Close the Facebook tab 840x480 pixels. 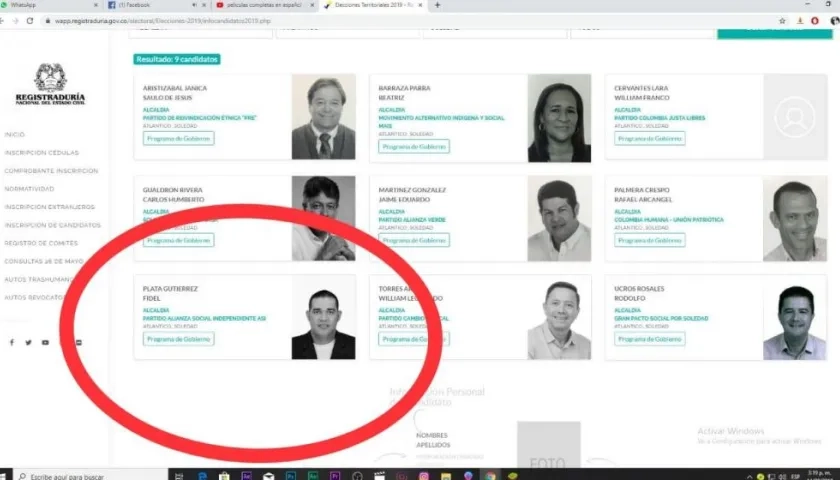pos(204,5)
